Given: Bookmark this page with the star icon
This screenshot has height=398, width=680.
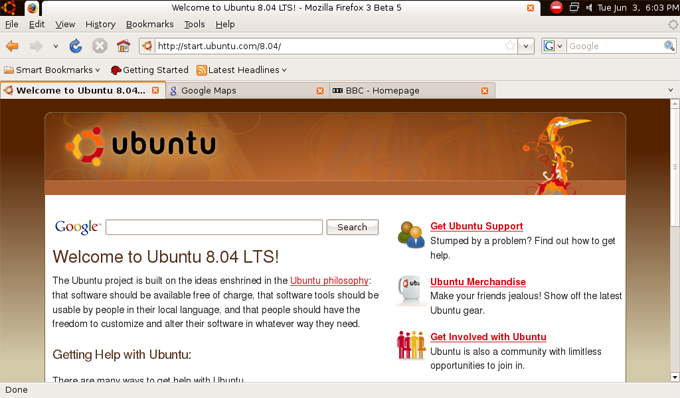Looking at the screenshot, I should pos(510,46).
